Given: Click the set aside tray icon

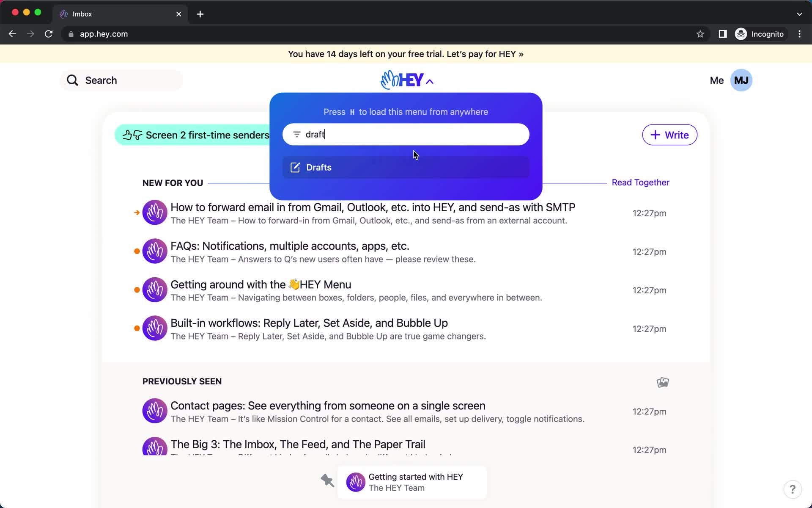Looking at the screenshot, I should pos(327,481).
